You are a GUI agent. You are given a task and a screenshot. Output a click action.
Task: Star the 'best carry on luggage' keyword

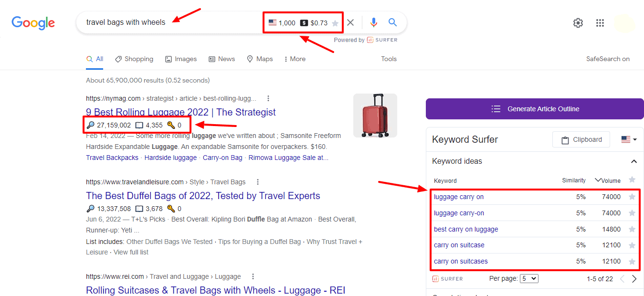click(x=632, y=229)
